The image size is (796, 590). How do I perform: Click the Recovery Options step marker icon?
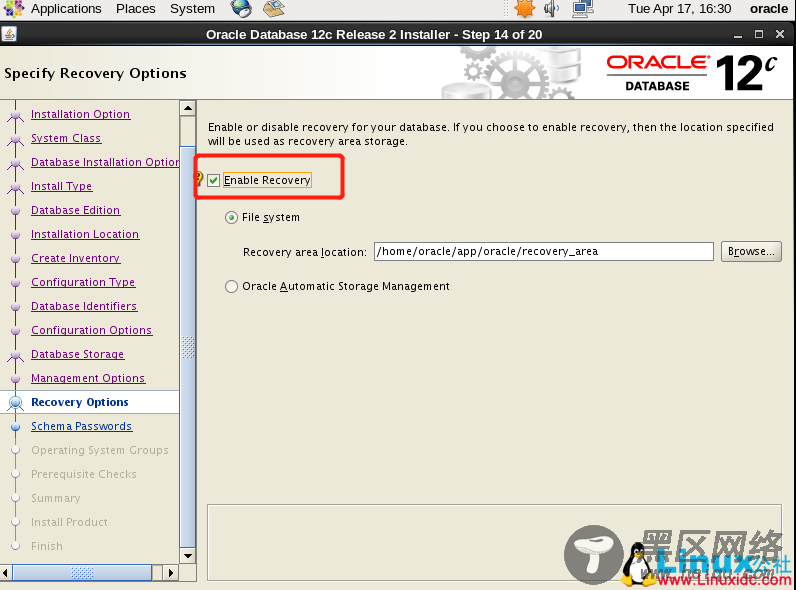coord(16,402)
